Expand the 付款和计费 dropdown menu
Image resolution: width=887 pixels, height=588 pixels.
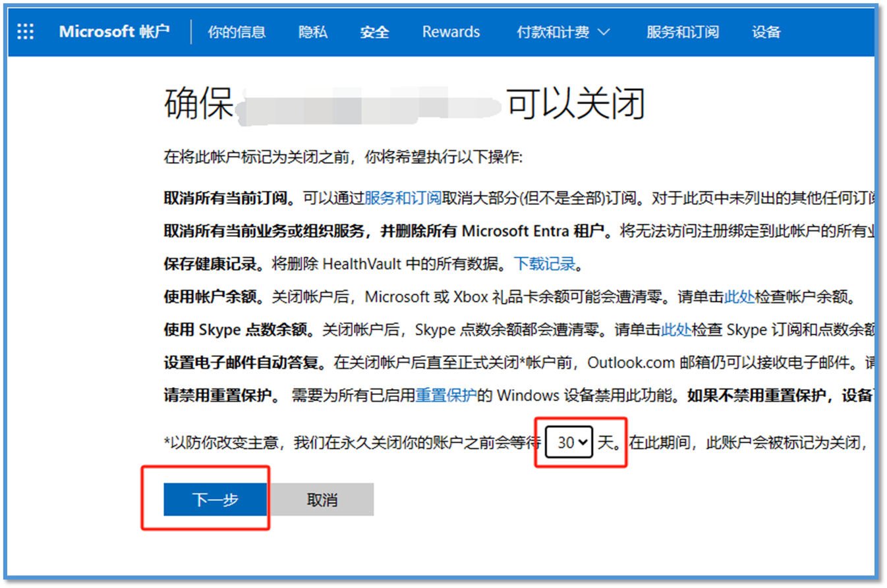(563, 32)
